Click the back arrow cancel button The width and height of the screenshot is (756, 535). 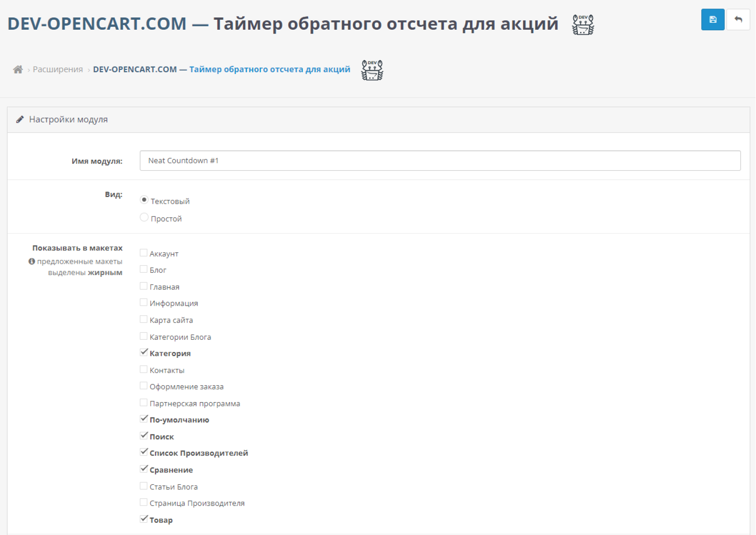738,19
